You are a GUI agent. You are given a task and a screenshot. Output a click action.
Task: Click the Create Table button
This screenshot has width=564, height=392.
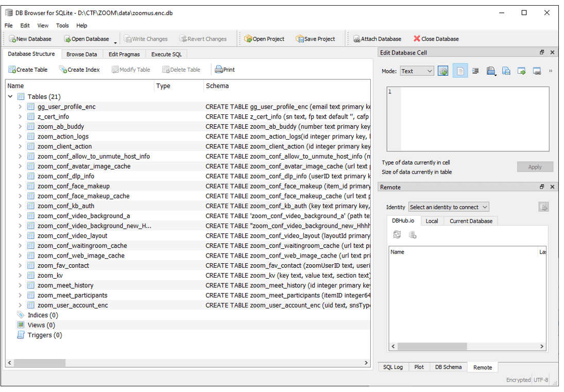[x=28, y=70]
